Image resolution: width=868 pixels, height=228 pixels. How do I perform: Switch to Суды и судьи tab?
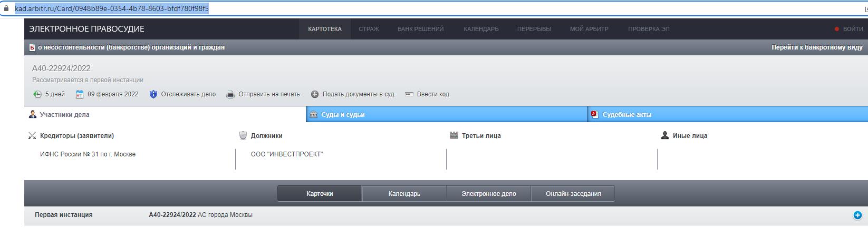[447, 114]
